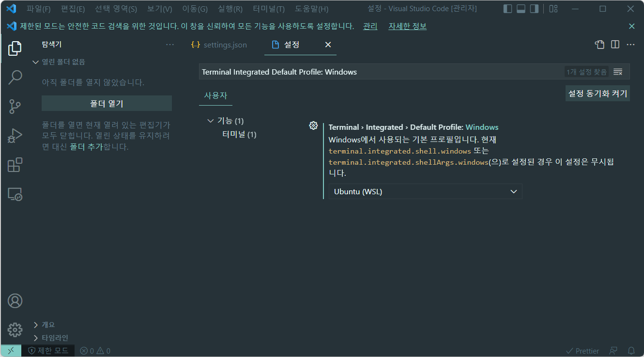
Task: Click terminal.integrated.shellArgs.windows code text
Action: tap(408, 162)
